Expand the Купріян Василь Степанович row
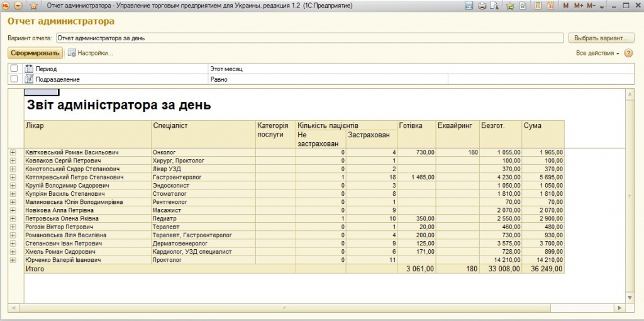Image resolution: width=644 pixels, height=321 pixels. (13, 194)
